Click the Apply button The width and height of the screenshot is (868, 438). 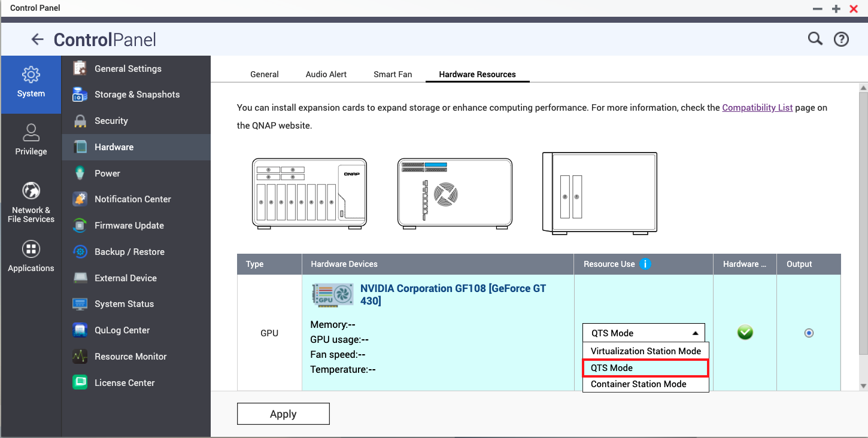pos(283,414)
